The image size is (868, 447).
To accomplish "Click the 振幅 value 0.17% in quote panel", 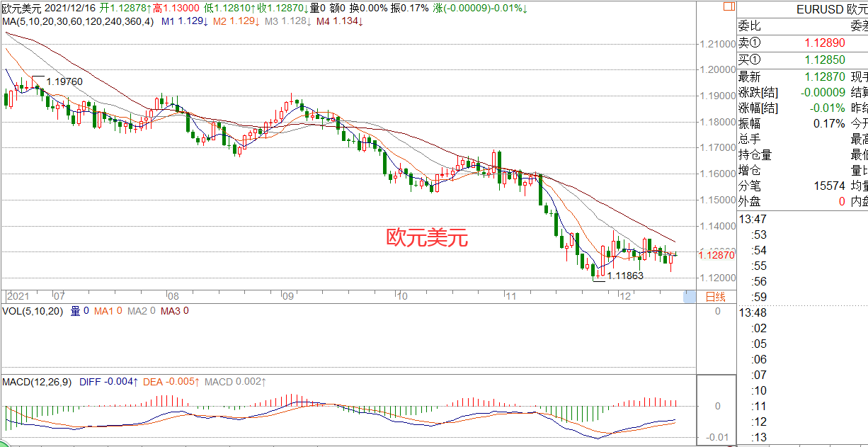I will (829, 123).
